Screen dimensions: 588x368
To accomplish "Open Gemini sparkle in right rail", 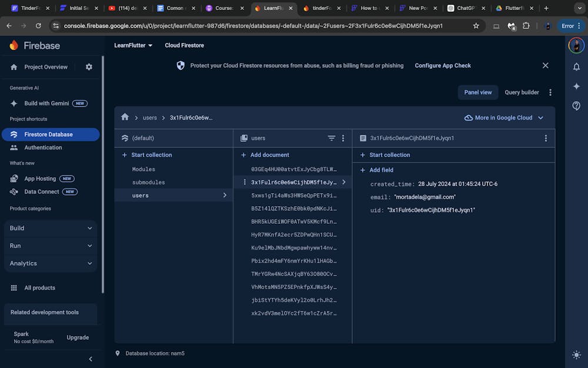I will pos(576,87).
